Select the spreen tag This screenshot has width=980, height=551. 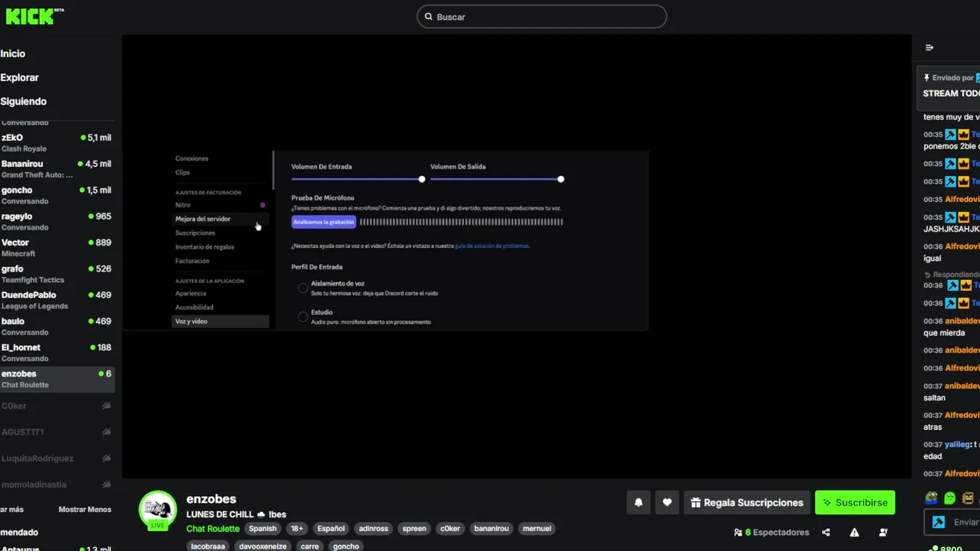point(414,528)
